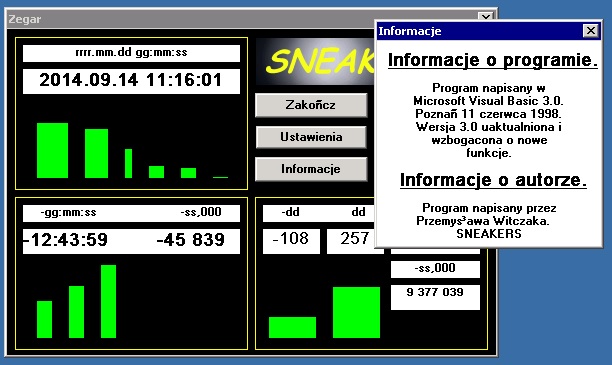The width and height of the screenshot is (612, 365).
Task: Click the rrrr.mm.dd gg:mm:ss format label
Action: pos(131,53)
